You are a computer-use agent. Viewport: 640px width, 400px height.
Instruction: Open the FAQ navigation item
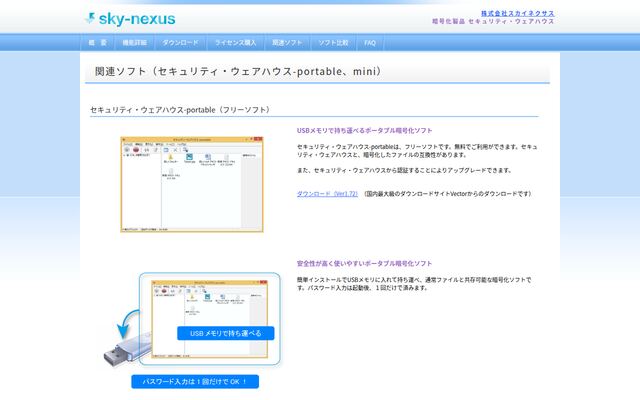pyautogui.click(x=370, y=42)
